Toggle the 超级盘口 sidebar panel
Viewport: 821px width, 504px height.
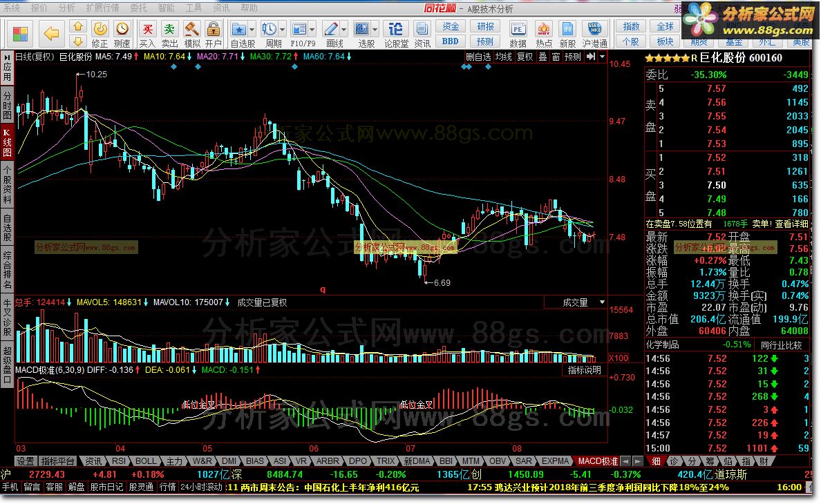tap(8, 367)
